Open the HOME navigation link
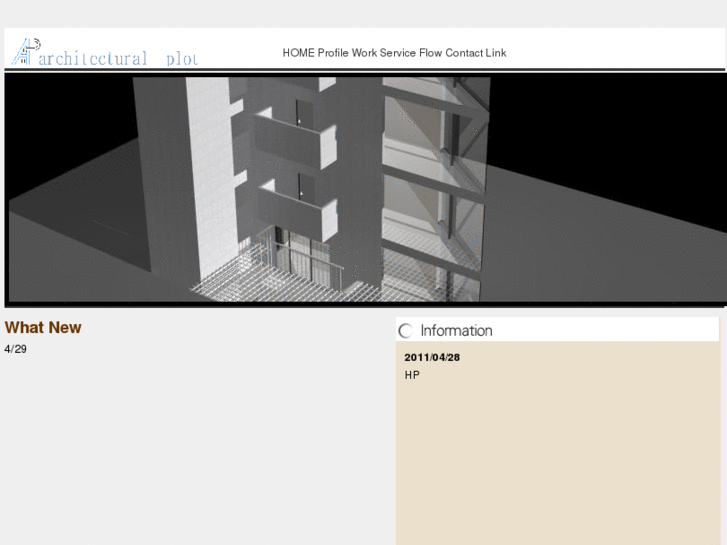The width and height of the screenshot is (727, 545). 298,53
